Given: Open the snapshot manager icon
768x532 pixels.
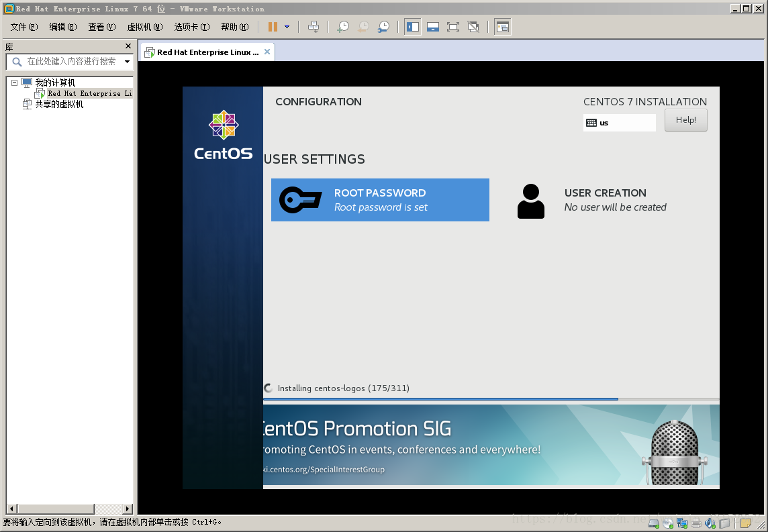Looking at the screenshot, I should 383,27.
